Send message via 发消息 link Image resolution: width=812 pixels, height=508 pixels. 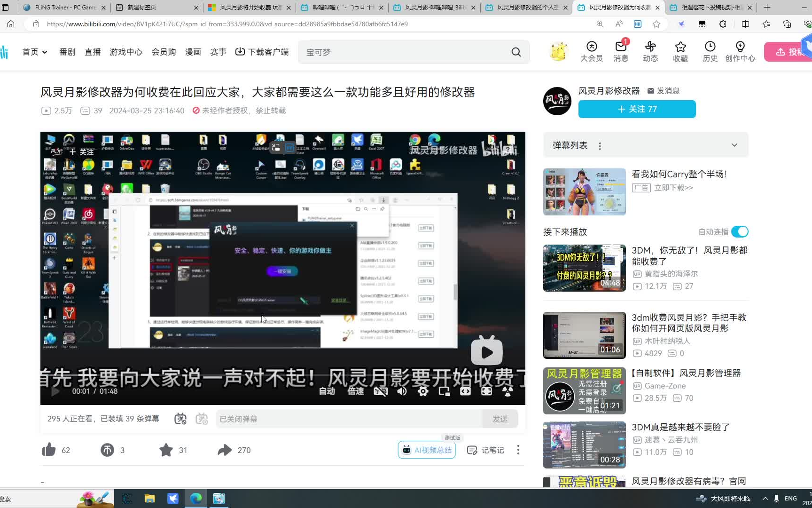point(663,91)
